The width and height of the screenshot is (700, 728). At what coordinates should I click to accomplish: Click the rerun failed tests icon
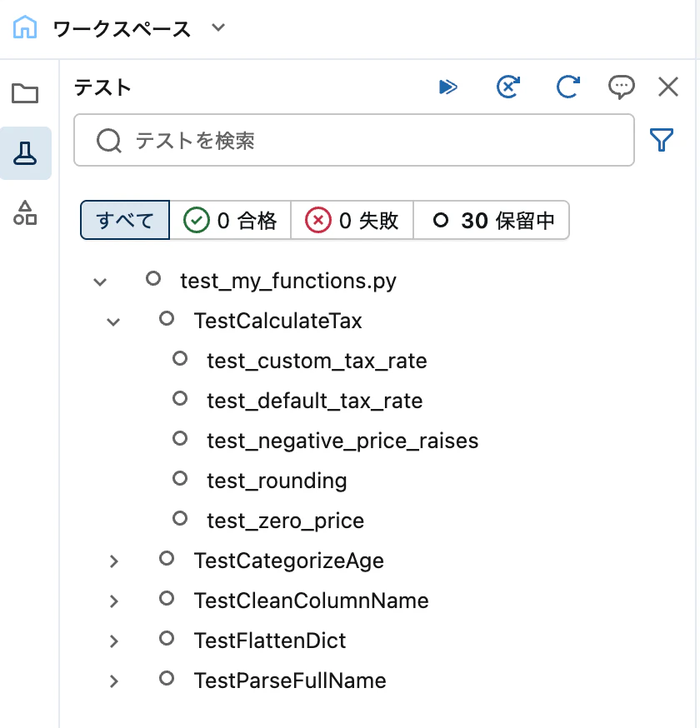508,87
